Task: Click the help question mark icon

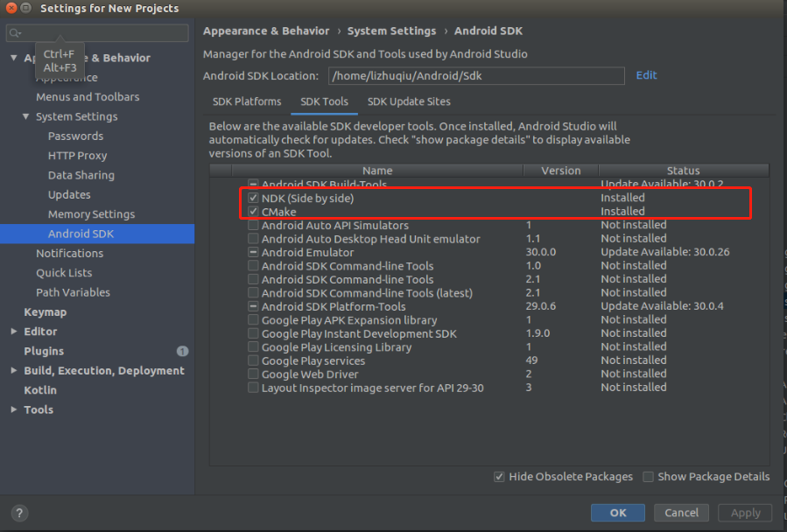Action: point(19,513)
